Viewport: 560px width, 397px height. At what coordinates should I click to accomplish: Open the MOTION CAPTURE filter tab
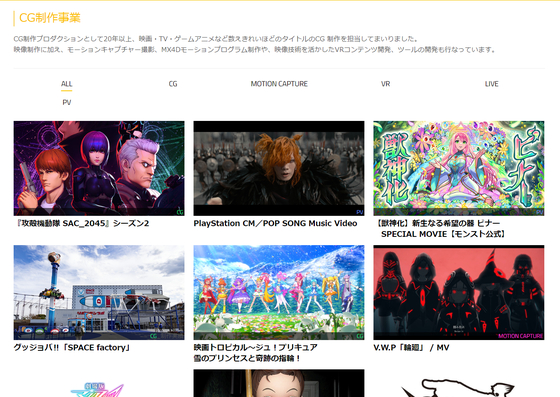pyautogui.click(x=279, y=84)
